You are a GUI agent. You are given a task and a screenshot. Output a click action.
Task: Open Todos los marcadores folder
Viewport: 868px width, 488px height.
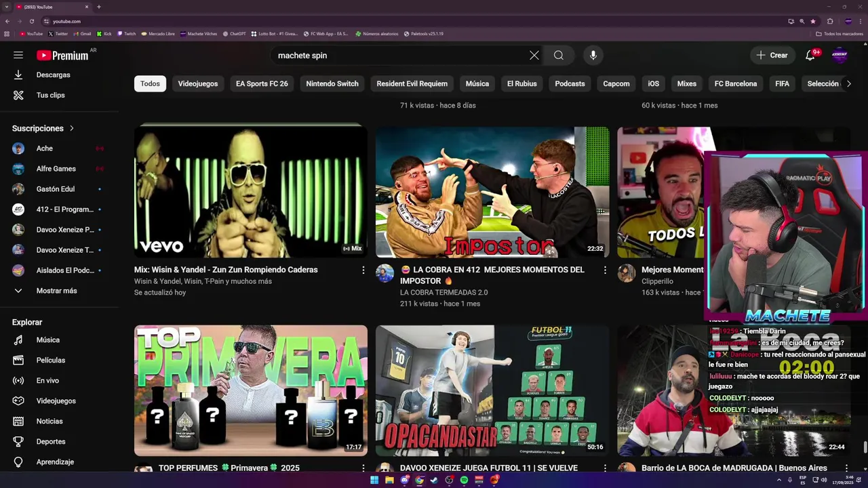[x=840, y=33]
